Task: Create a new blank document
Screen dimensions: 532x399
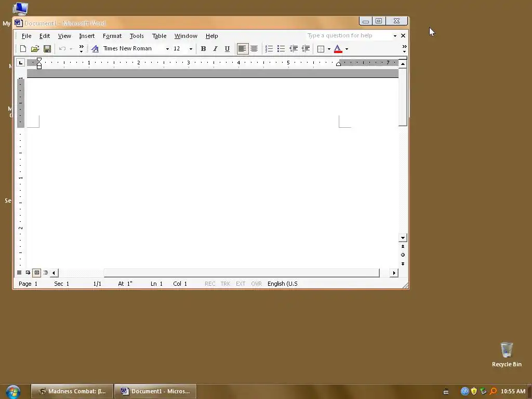Action: click(x=23, y=49)
